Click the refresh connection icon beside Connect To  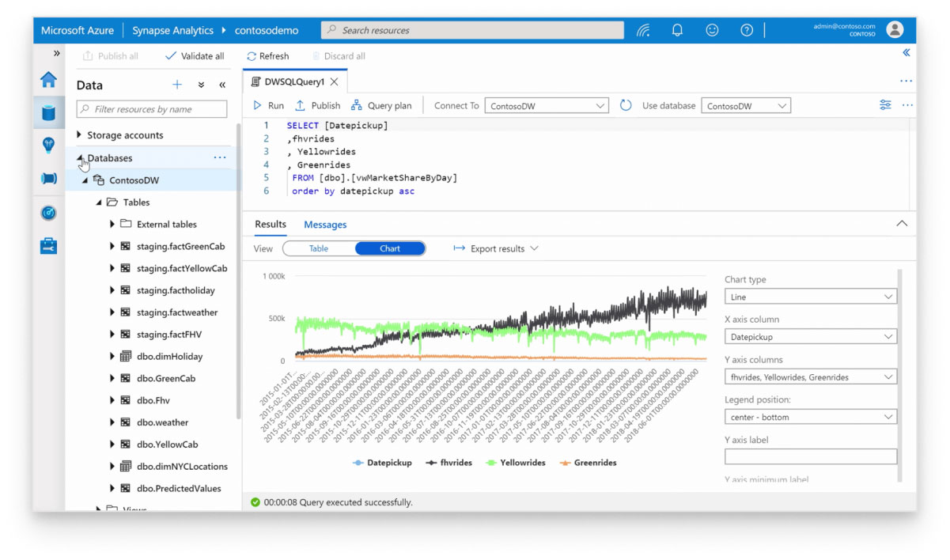pos(626,105)
